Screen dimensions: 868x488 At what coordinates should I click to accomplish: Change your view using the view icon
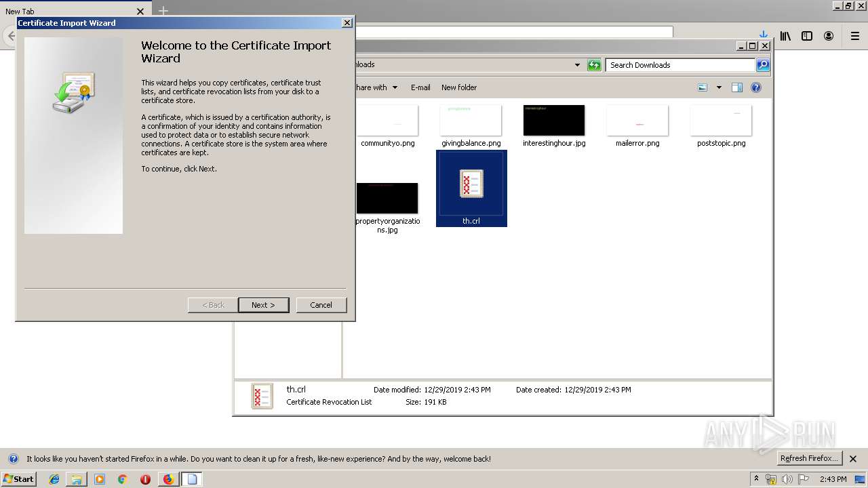coord(703,87)
